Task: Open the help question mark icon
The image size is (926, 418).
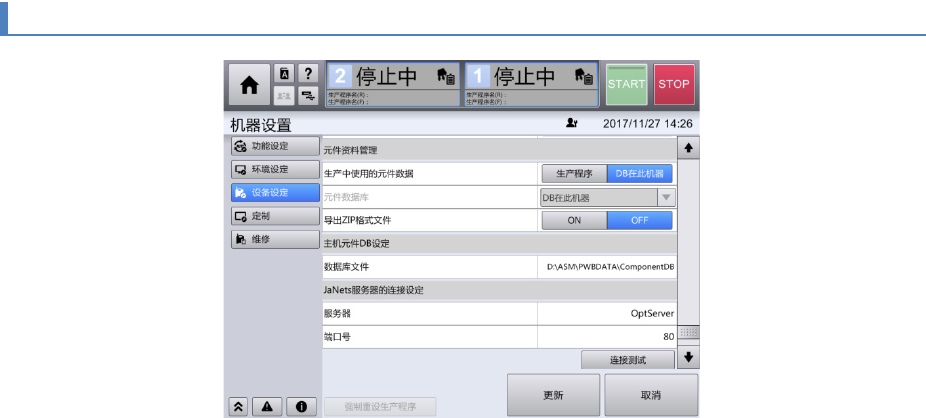Action: (x=308, y=74)
